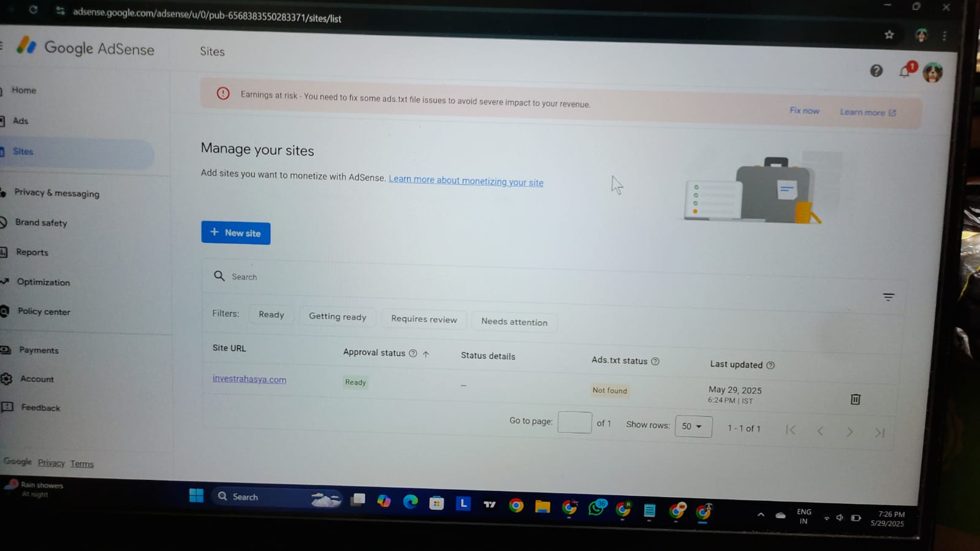The width and height of the screenshot is (980, 551).
Task: Open Microsoft Store from taskbar
Action: (x=436, y=504)
